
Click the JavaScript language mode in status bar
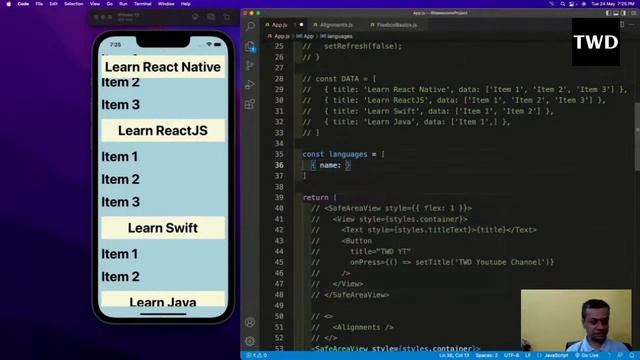[556, 356]
